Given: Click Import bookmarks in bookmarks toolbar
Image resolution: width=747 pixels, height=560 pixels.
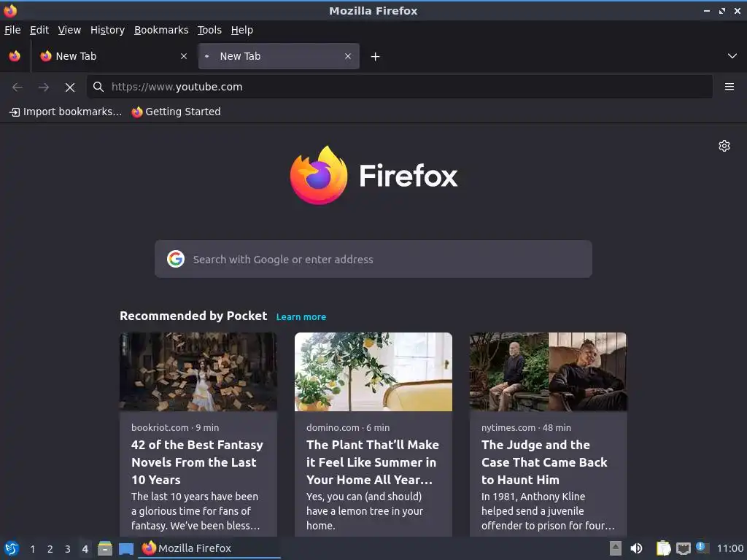Looking at the screenshot, I should (x=66, y=112).
